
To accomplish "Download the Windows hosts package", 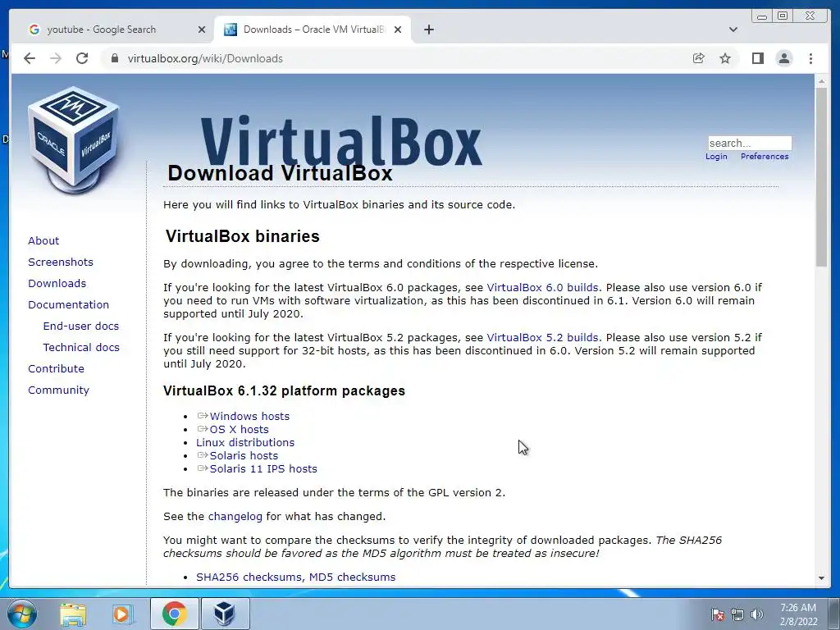I will tap(249, 416).
